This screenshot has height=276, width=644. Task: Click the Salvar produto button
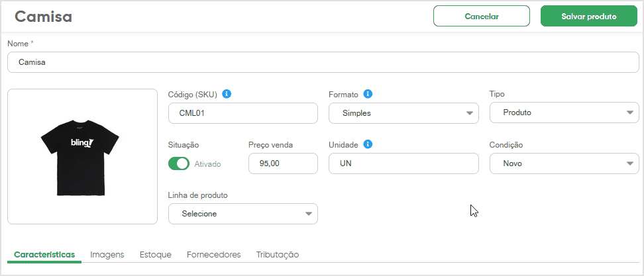(x=589, y=16)
